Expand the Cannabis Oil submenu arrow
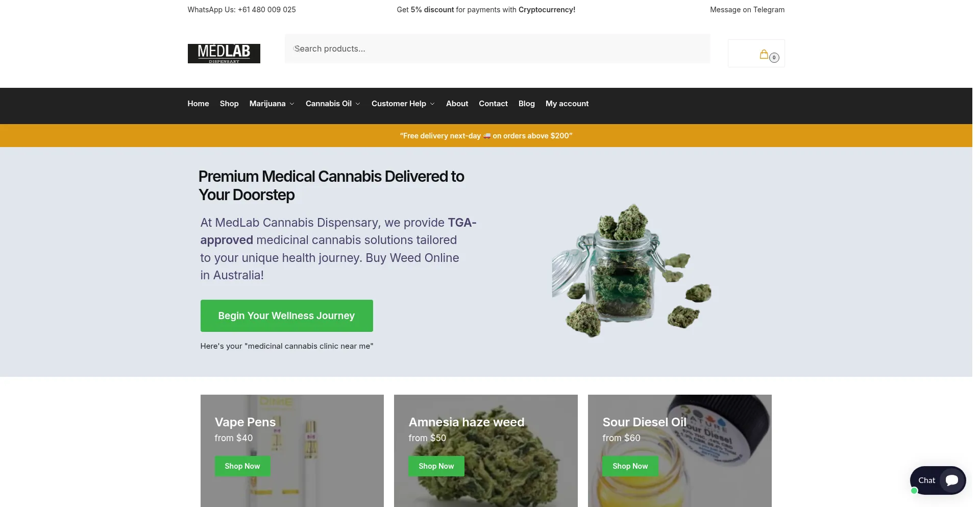The width and height of the screenshot is (980, 507). 358,104
